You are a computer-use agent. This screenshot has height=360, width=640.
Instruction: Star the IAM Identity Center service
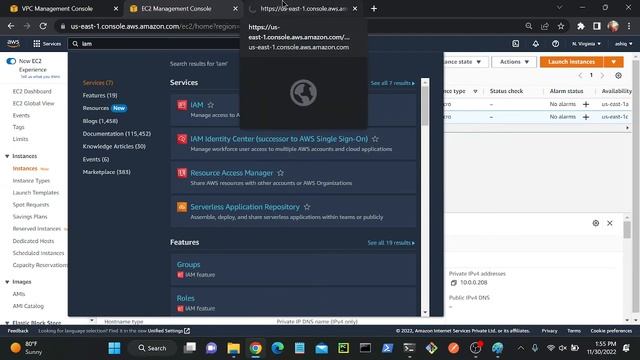click(375, 139)
